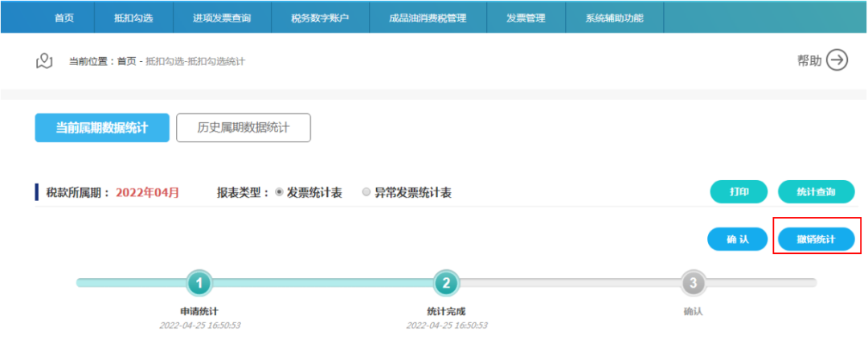Select the 发票统计表 radio button
Image resolution: width=868 pixels, height=348 pixels.
pyautogui.click(x=280, y=193)
